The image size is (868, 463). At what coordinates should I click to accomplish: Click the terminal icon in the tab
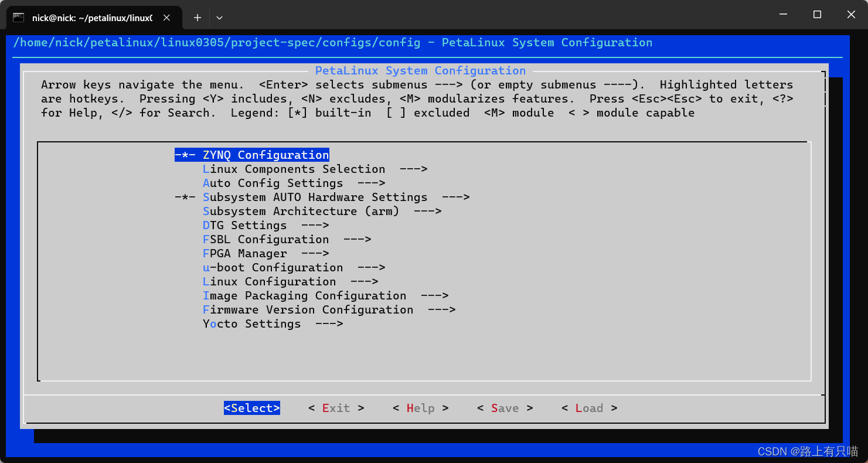coord(19,18)
